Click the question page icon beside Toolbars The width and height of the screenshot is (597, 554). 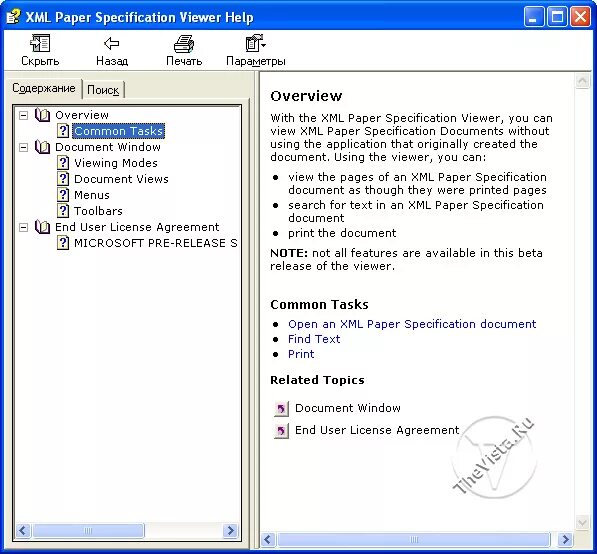click(x=63, y=211)
